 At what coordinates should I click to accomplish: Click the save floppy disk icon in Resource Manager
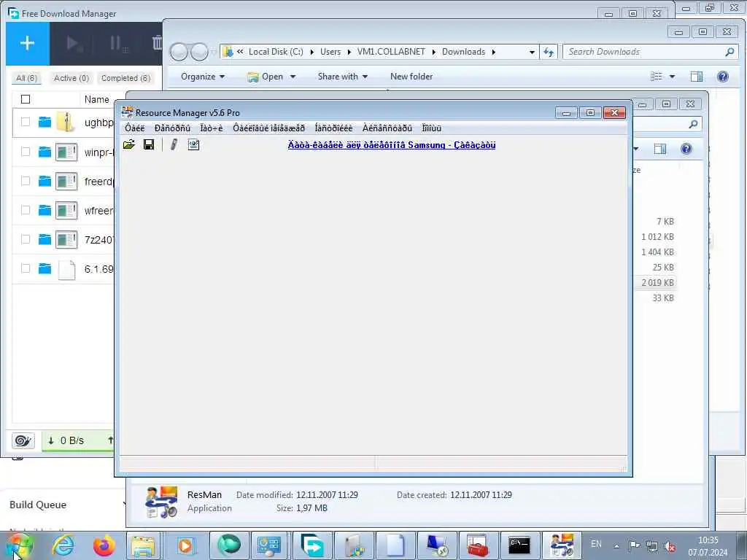[149, 144]
